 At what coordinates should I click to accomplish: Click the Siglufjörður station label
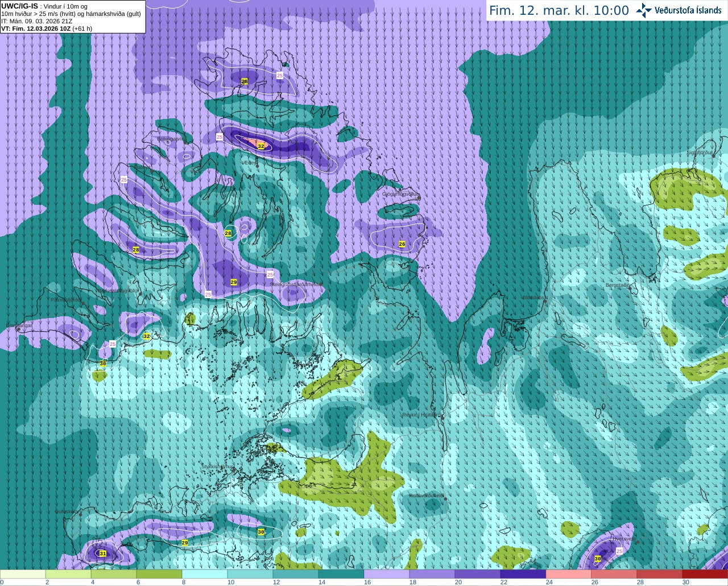(700, 152)
